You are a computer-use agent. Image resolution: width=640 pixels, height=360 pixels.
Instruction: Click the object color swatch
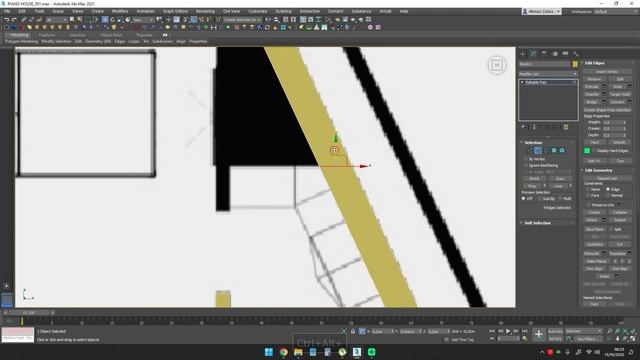pos(575,64)
